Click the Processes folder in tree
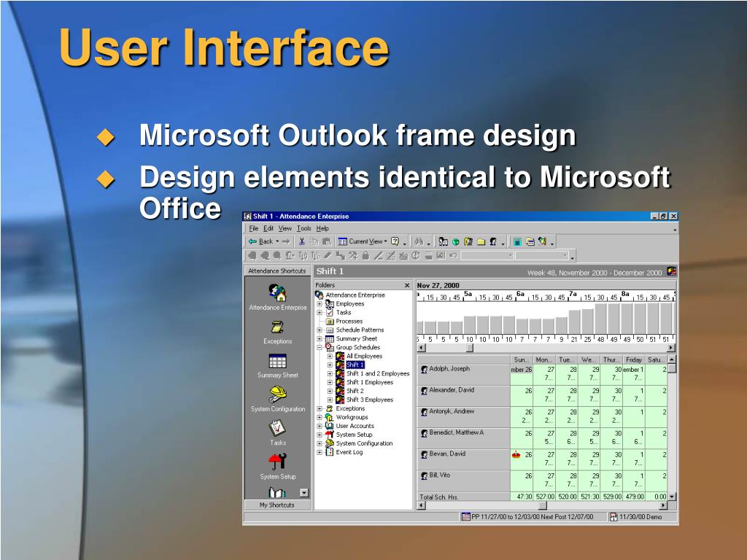Image resolution: width=747 pixels, height=560 pixels. coord(349,322)
